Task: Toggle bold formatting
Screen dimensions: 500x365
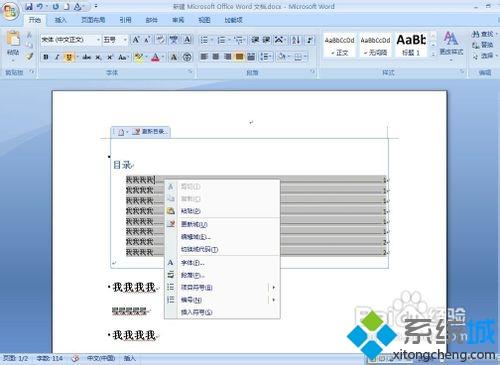Action: (x=46, y=57)
